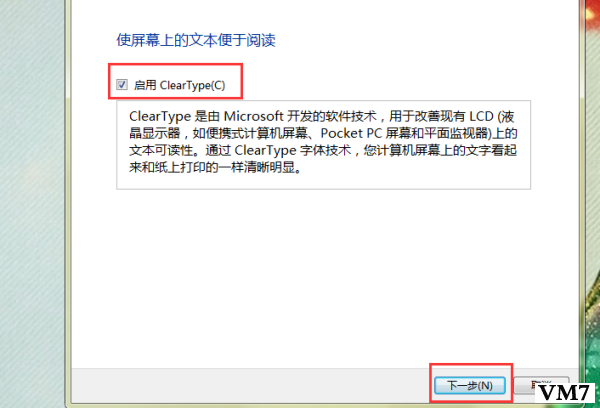Untick the 启用 ClearType checkbox box
The height and width of the screenshot is (408, 600).
[x=122, y=85]
